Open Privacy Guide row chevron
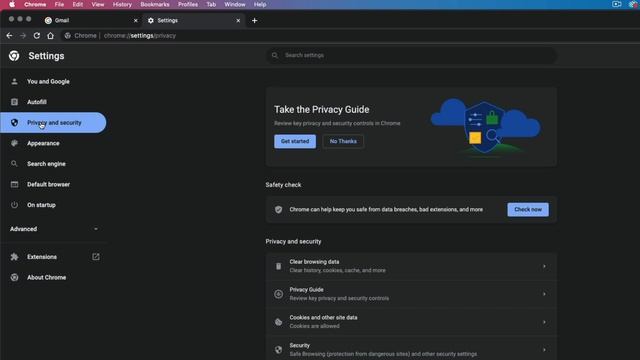 544,294
